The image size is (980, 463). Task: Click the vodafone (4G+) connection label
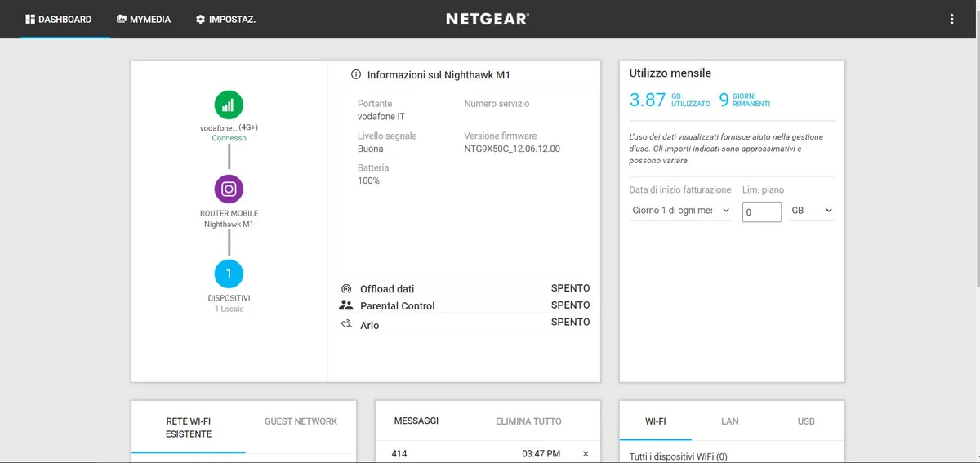(x=229, y=127)
